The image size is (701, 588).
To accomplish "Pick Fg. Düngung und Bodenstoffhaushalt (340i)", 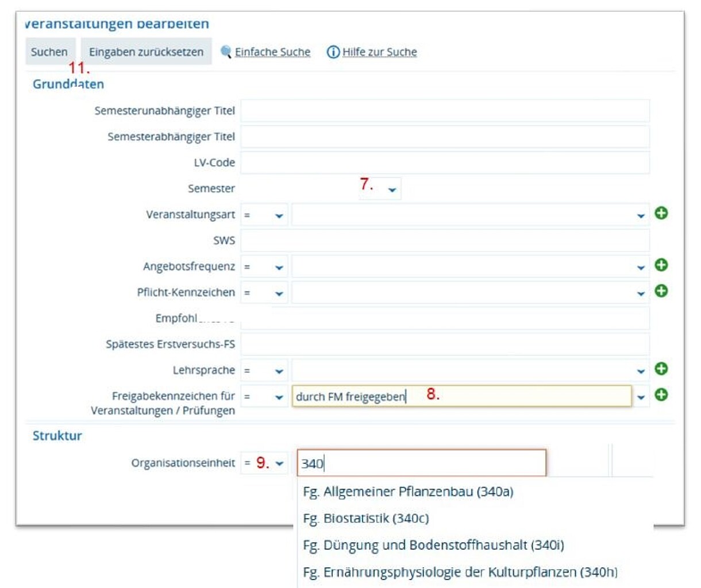I will click(x=433, y=545).
